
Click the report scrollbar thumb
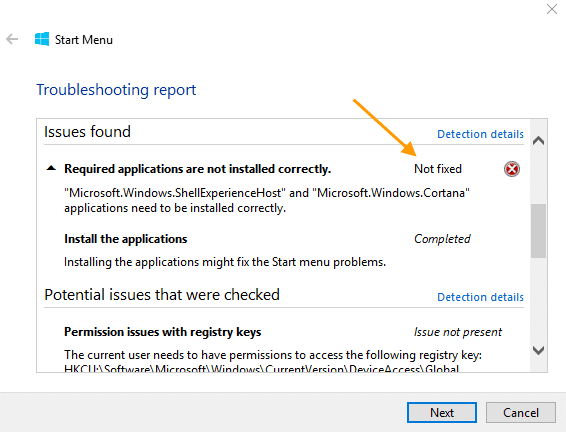538,231
